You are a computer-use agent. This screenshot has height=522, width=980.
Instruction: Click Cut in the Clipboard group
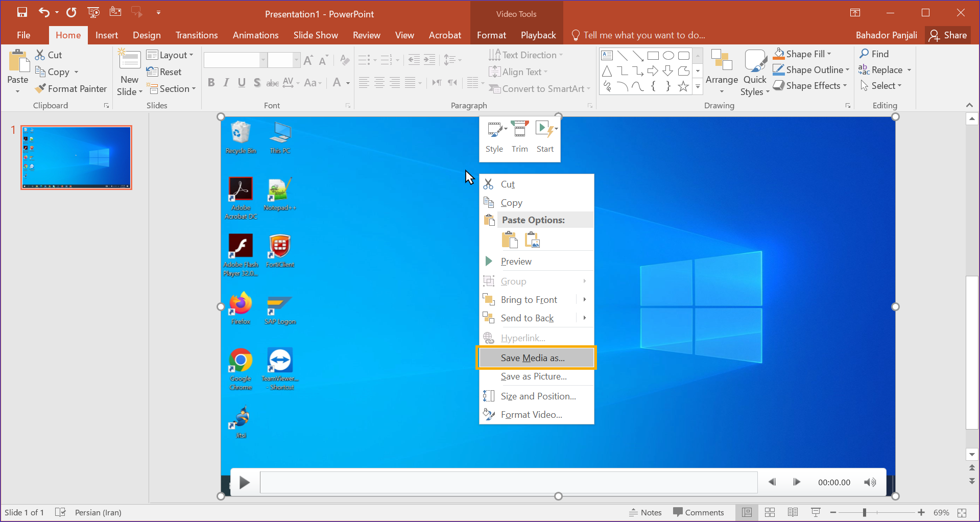49,55
